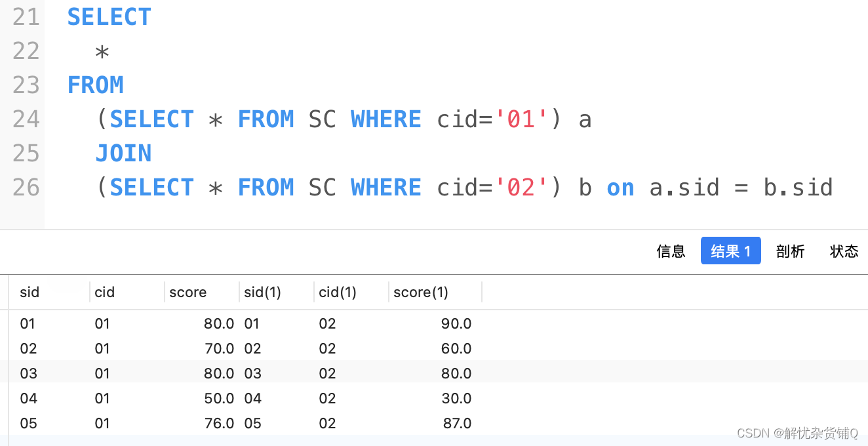The height and width of the screenshot is (446, 868).
Task: Click the cid column header
Action: click(105, 293)
